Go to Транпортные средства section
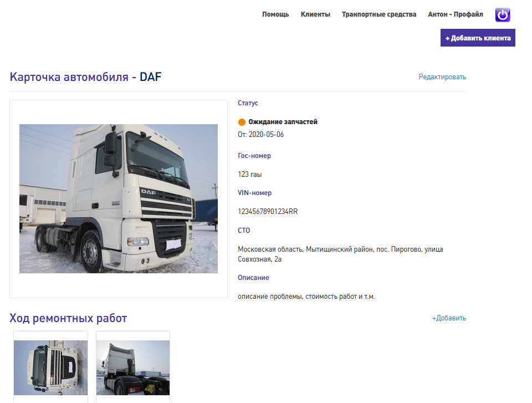Viewport: 532px width, 403px height. pos(379,14)
